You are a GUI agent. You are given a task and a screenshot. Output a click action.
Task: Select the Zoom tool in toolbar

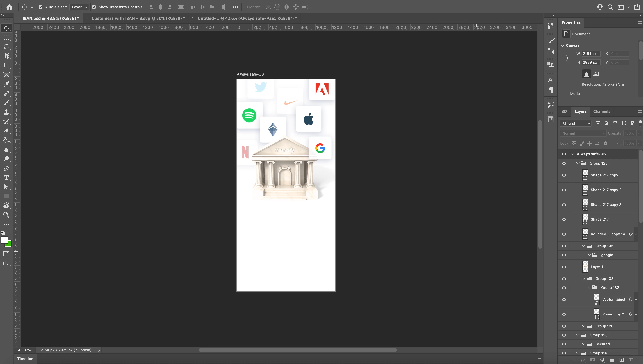(x=6, y=215)
